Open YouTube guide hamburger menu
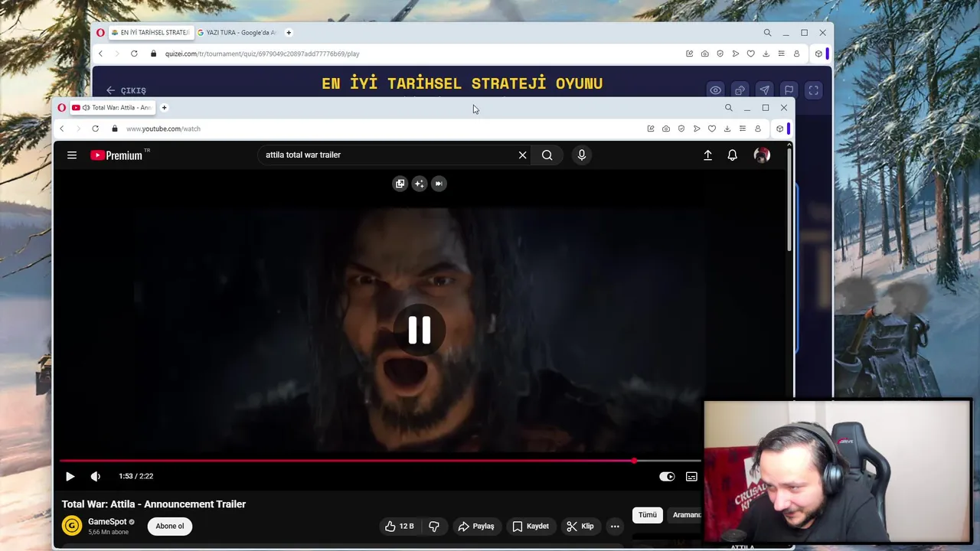Image resolution: width=980 pixels, height=551 pixels. (72, 155)
